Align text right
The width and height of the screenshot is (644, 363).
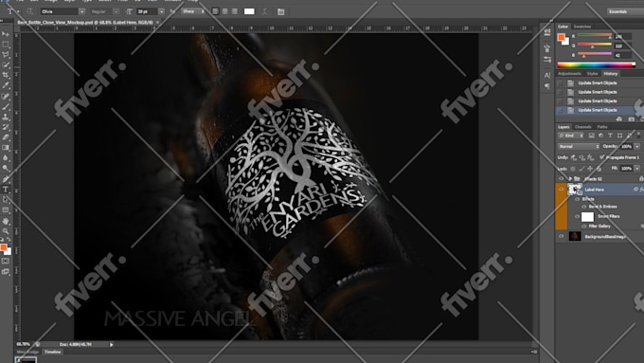click(235, 11)
